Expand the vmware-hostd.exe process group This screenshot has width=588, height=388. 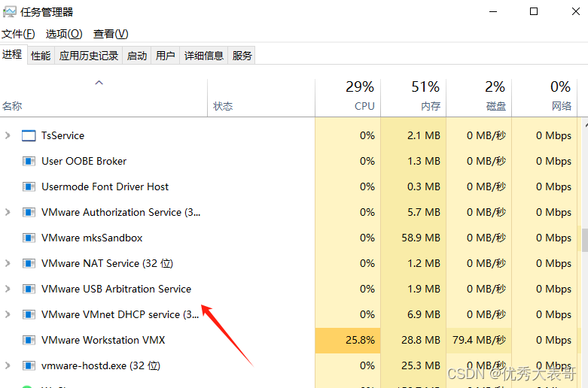click(8, 365)
